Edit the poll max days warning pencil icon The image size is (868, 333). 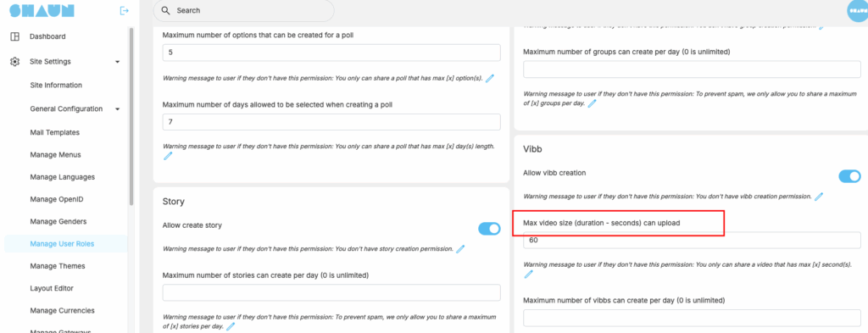168,156
